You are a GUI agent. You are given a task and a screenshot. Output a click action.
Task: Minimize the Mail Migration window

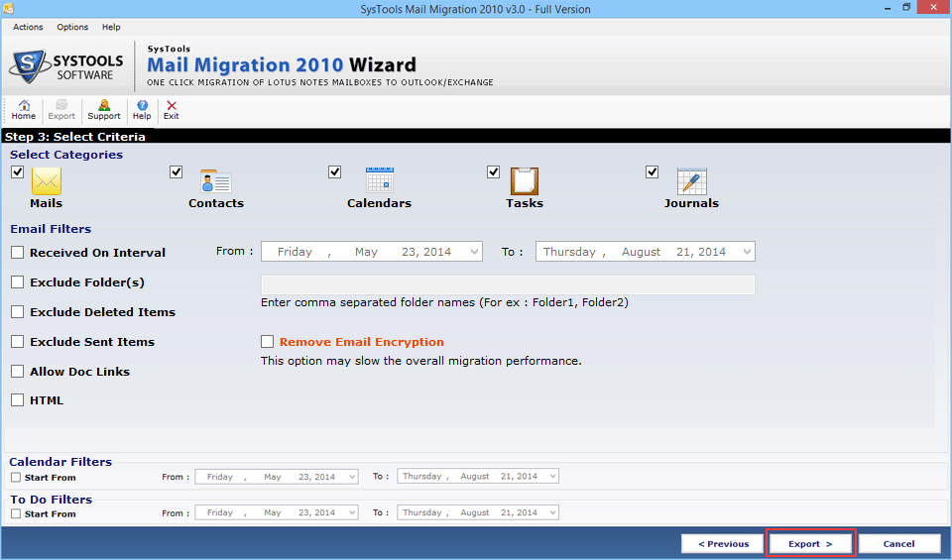coord(888,9)
